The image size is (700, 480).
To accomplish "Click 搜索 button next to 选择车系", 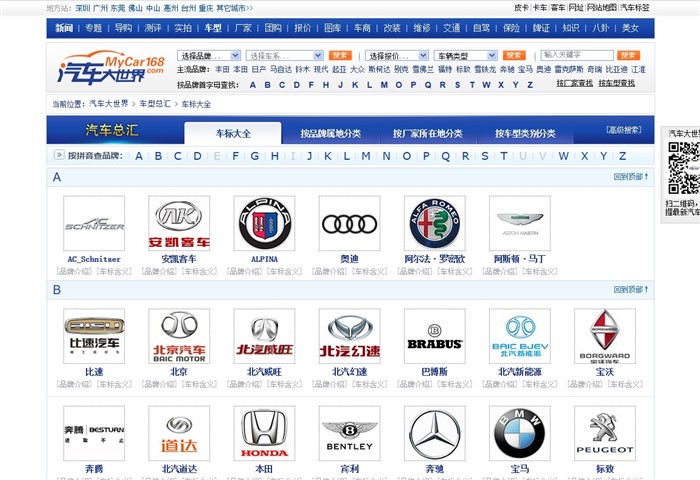I will [x=340, y=55].
